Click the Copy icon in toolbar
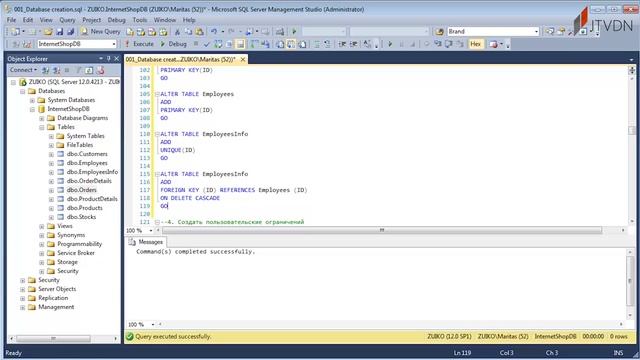Image resolution: width=640 pixels, height=360 pixels. [x=188, y=31]
